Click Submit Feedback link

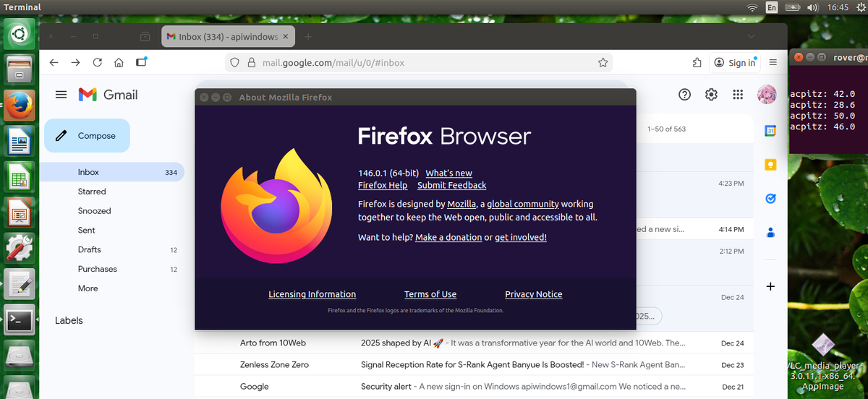click(452, 186)
